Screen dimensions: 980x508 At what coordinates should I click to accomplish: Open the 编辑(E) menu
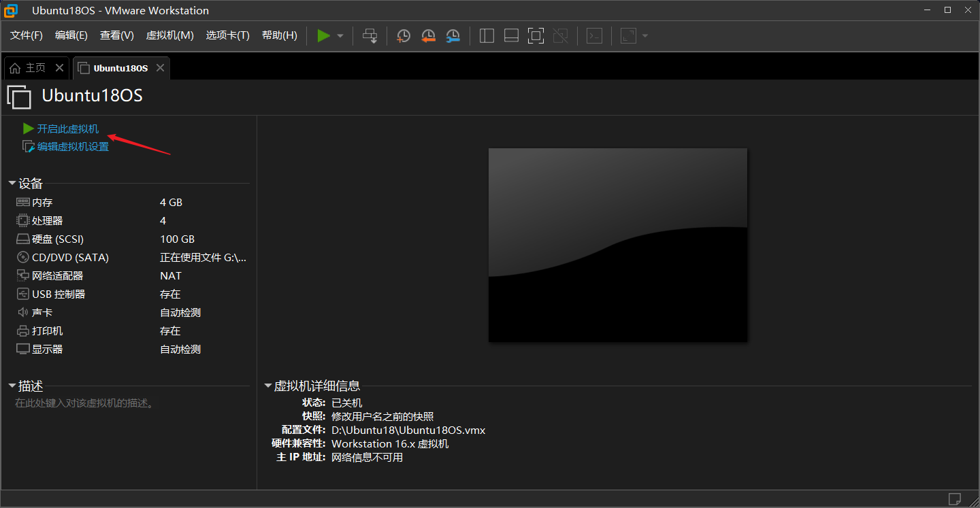(x=71, y=35)
